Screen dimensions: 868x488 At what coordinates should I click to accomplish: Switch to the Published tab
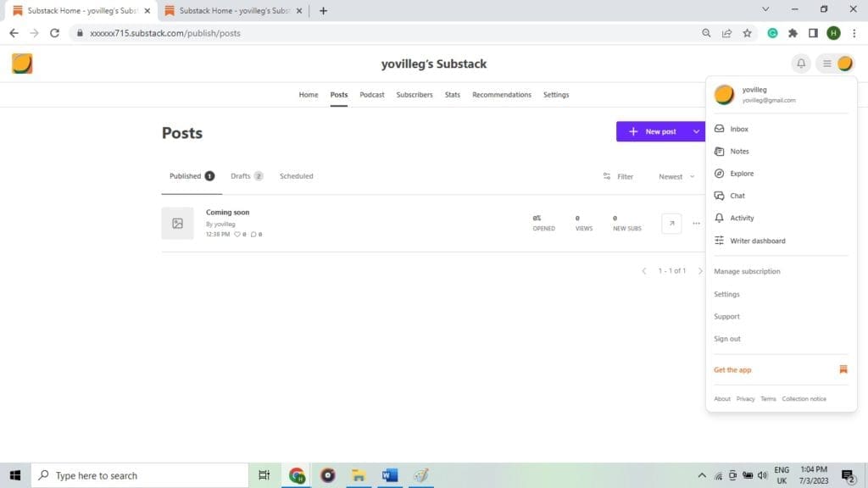pos(192,176)
